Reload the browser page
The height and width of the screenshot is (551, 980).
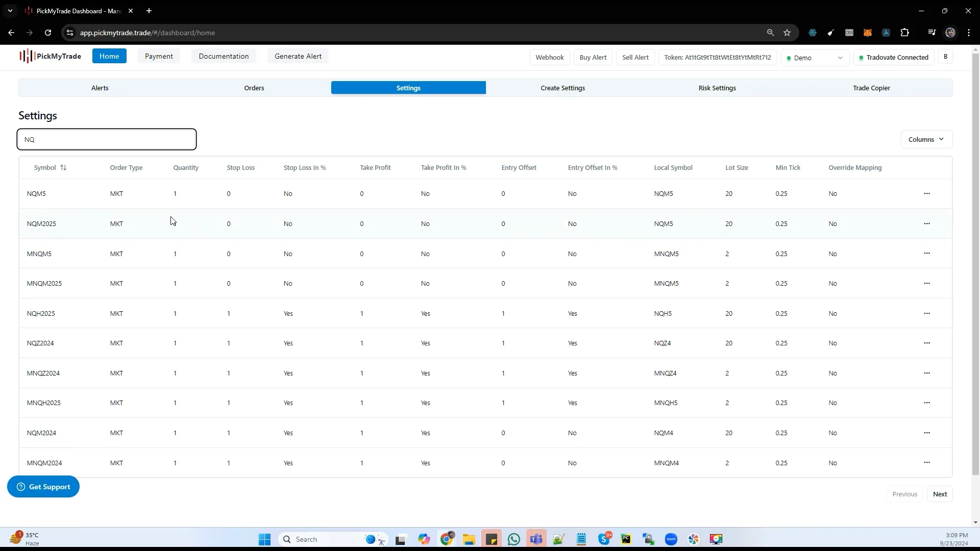pos(48,33)
